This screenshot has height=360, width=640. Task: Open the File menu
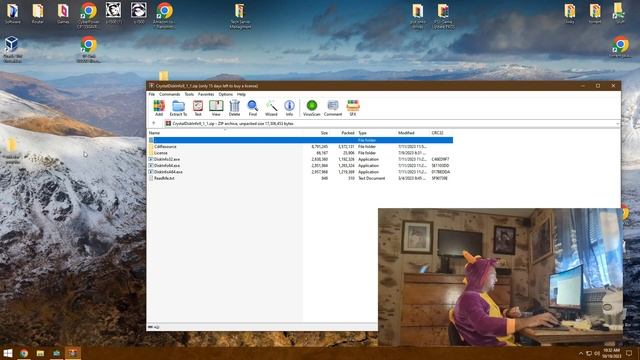click(x=151, y=94)
